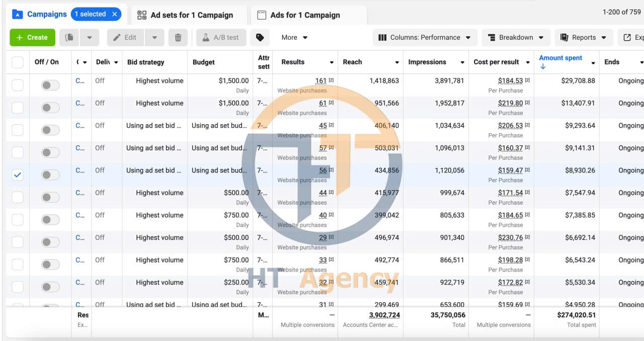Switch to the Campaigns tab
The width and height of the screenshot is (644, 341).
click(x=47, y=14)
